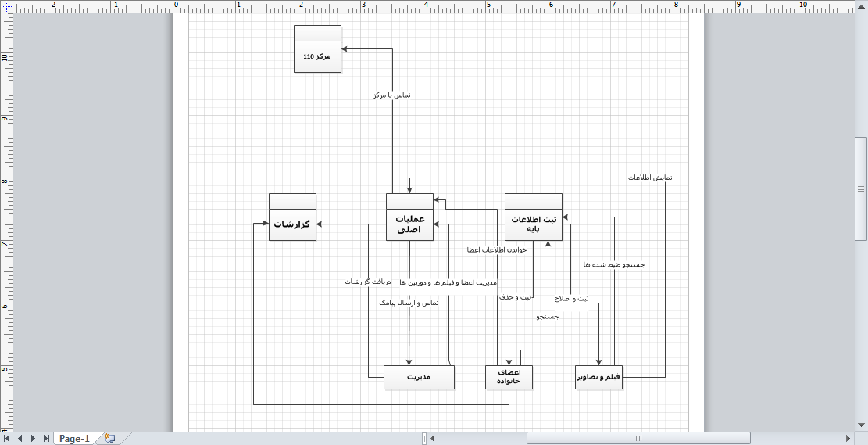Click the 'ثبت و اصلاح' connector label

click(572, 299)
